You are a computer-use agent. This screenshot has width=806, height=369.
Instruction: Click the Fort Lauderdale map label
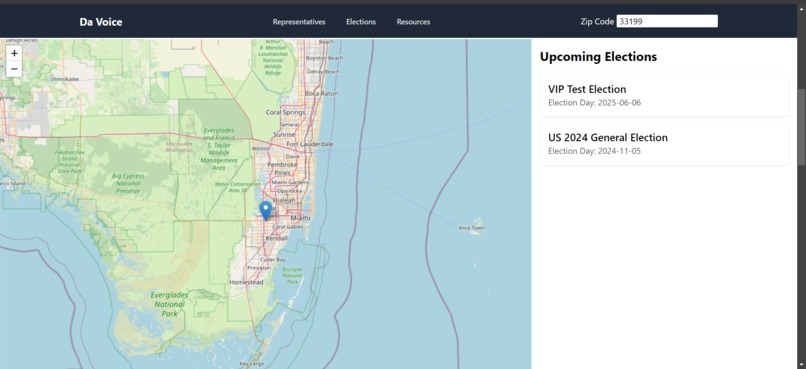pos(309,144)
